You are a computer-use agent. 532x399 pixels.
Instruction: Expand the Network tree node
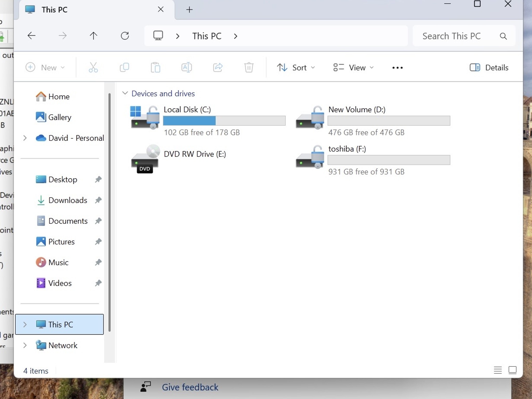tap(25, 345)
